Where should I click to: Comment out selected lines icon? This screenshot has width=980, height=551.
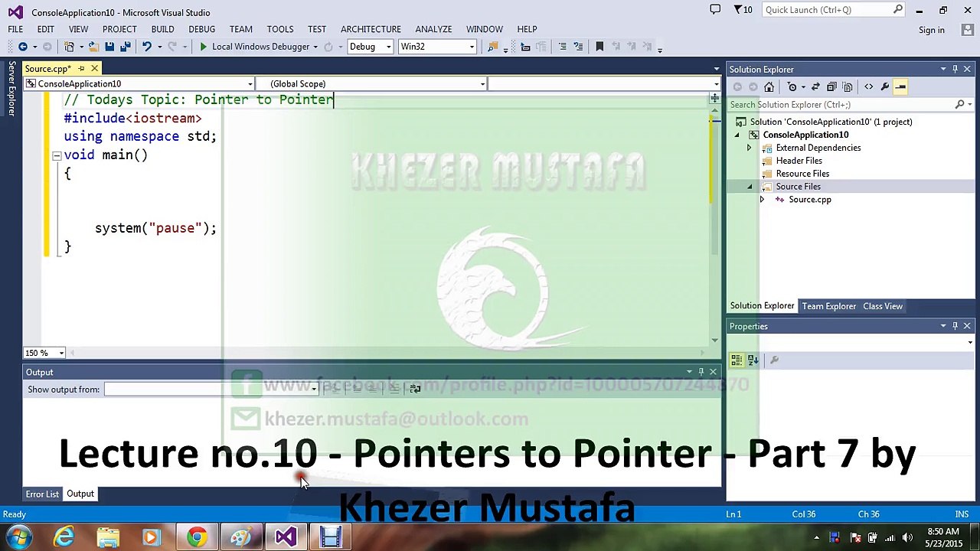(x=563, y=47)
